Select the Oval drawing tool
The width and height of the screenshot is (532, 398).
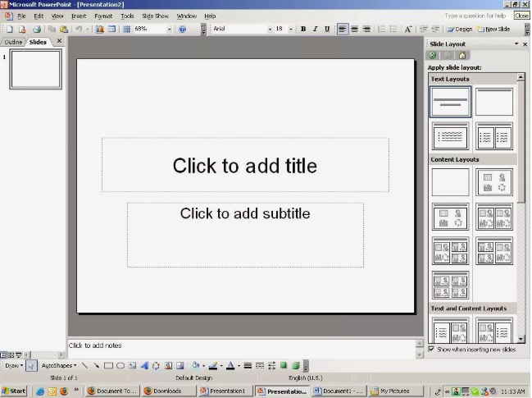point(120,366)
